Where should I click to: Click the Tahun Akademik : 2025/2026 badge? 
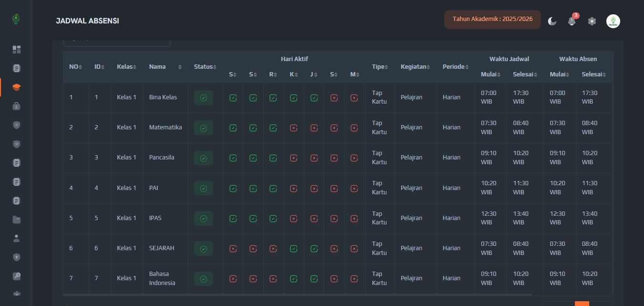click(x=492, y=20)
